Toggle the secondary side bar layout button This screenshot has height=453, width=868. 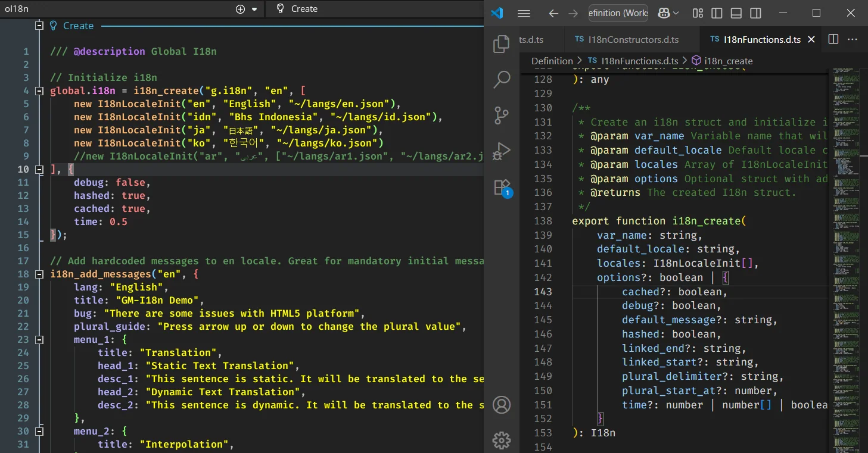(x=755, y=13)
